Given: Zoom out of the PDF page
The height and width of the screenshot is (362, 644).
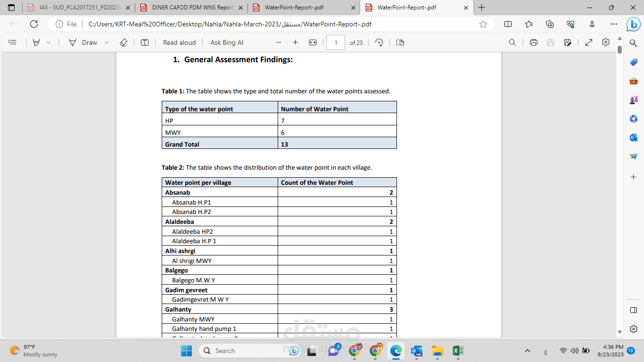Looking at the screenshot, I should [279, 42].
